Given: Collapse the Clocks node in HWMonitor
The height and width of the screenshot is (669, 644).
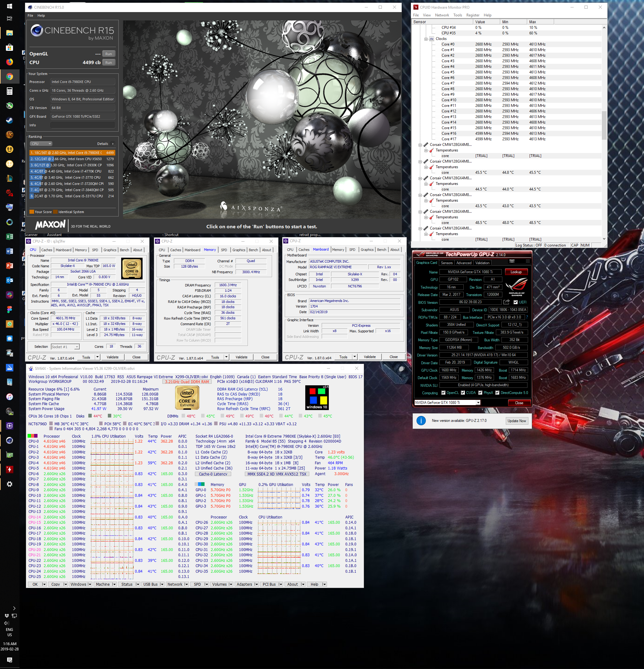Looking at the screenshot, I should (x=426, y=39).
